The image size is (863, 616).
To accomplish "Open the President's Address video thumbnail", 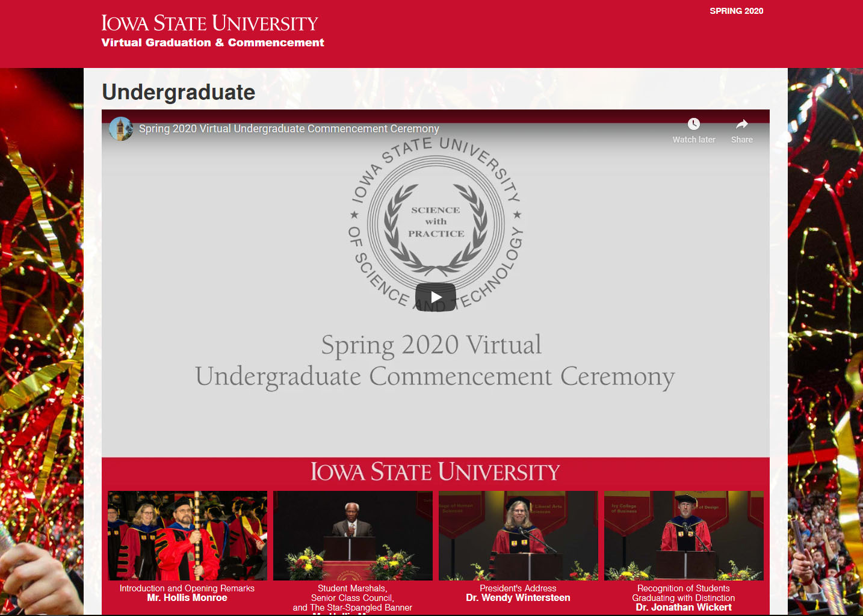I will [518, 535].
